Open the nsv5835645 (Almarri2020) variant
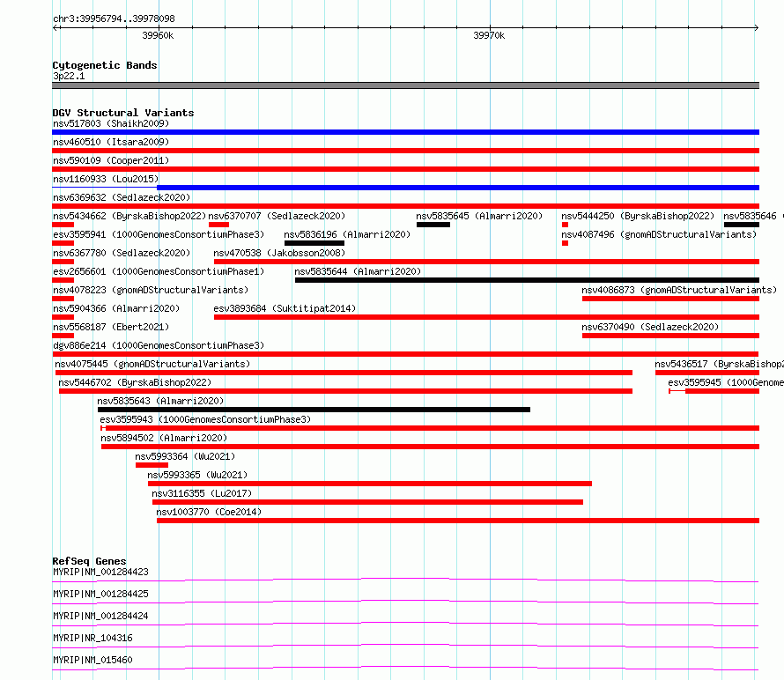Viewport: 784px width, 680px height. [479, 216]
